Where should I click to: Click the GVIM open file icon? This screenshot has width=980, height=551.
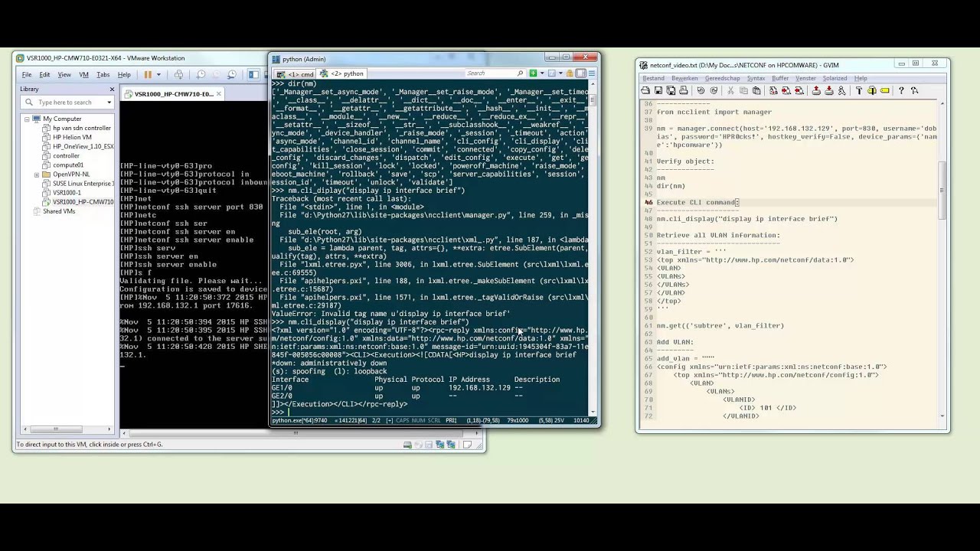click(x=645, y=90)
